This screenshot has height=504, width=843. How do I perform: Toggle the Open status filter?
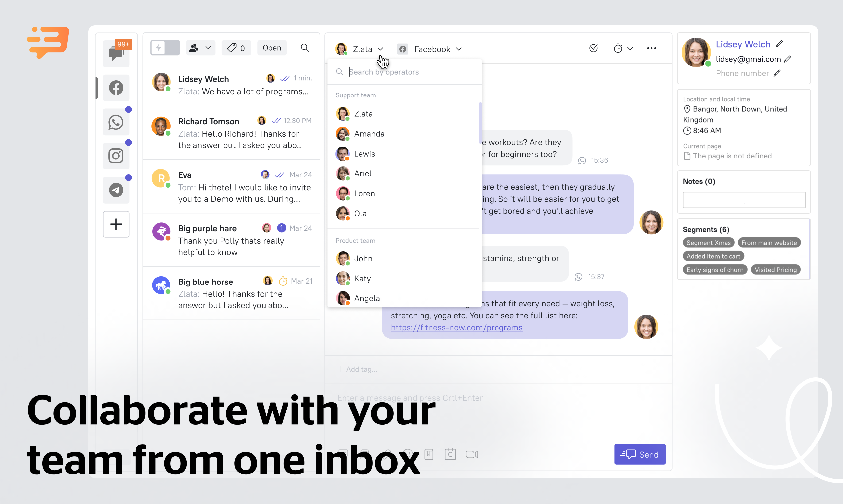[x=271, y=48]
